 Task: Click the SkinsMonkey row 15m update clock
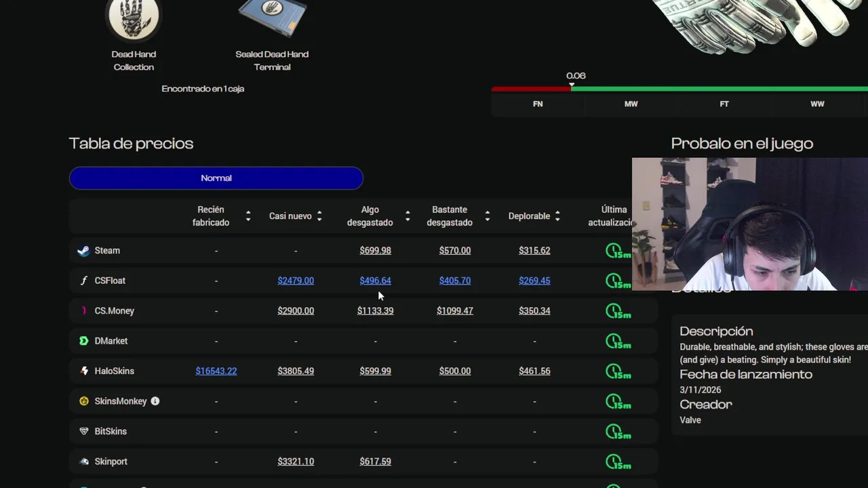tap(618, 402)
